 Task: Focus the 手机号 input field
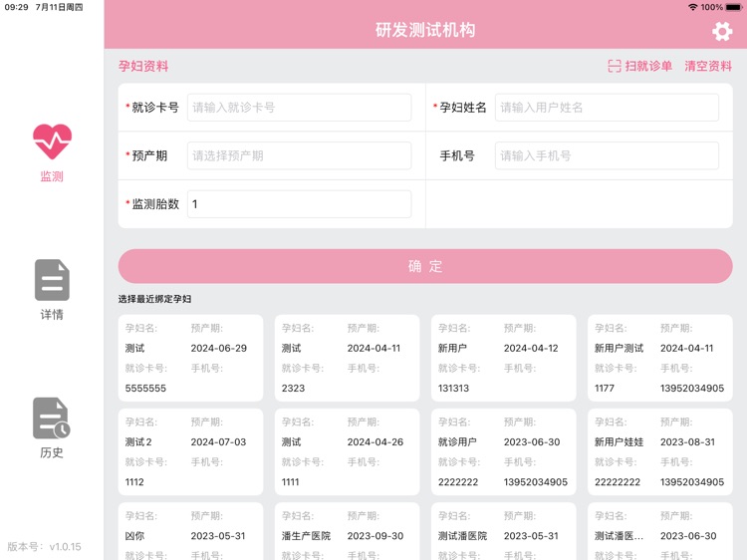607,155
